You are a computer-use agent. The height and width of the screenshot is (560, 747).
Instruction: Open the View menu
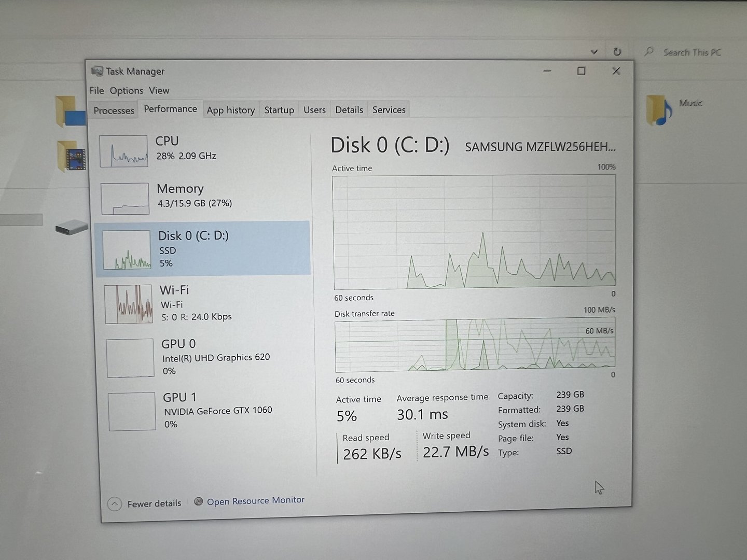click(x=159, y=90)
